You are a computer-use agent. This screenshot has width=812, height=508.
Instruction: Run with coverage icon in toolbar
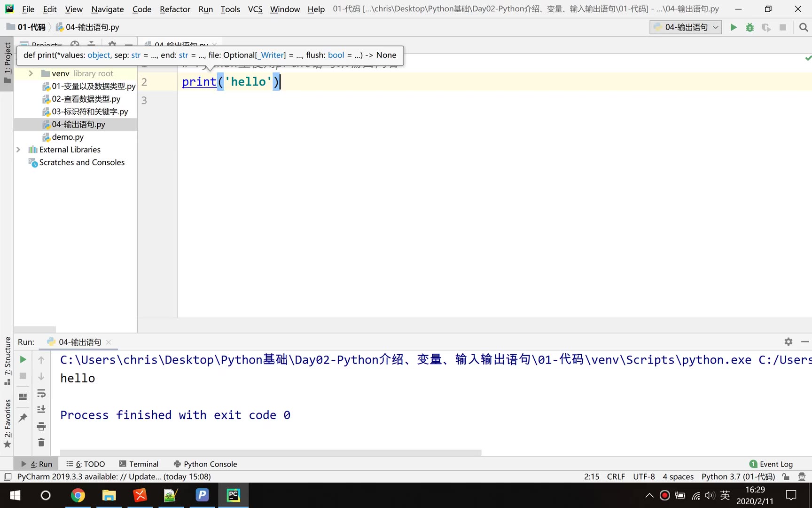766,27
